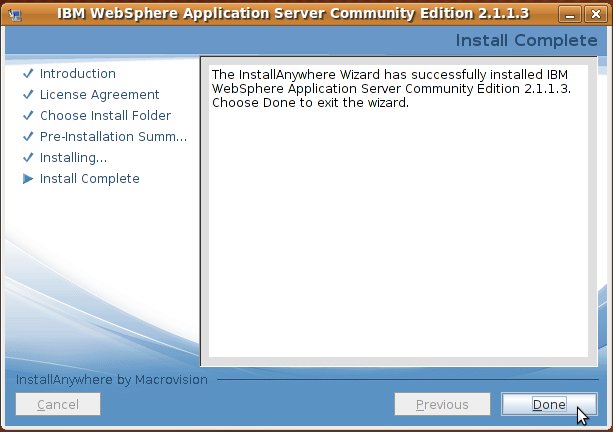613x432 pixels.
Task: Click the checkmark next to Pre-Installation Summary
Action: click(28, 137)
